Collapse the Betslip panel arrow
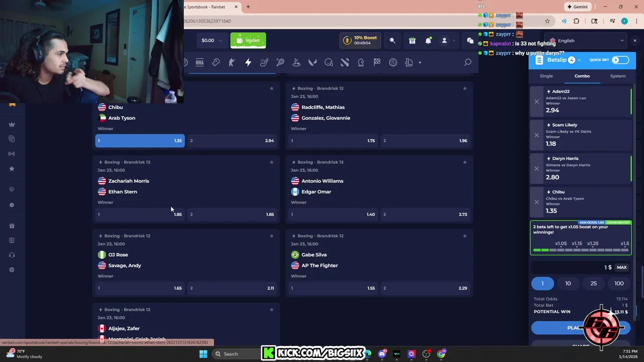Screen dimensions: 644x362 pos(579,60)
